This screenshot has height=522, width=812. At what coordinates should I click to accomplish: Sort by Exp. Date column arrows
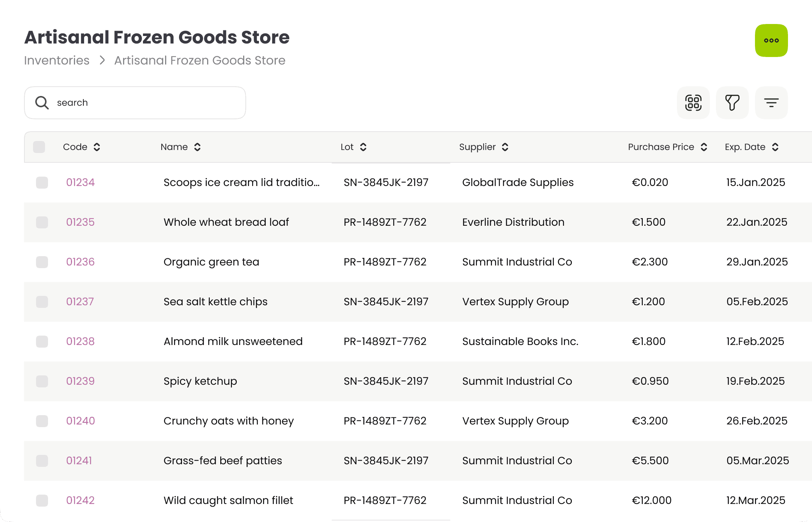[775, 147]
